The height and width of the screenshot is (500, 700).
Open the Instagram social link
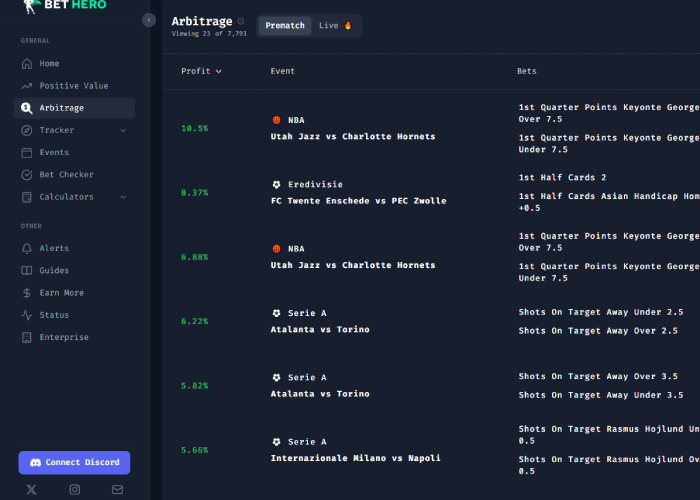(x=75, y=490)
